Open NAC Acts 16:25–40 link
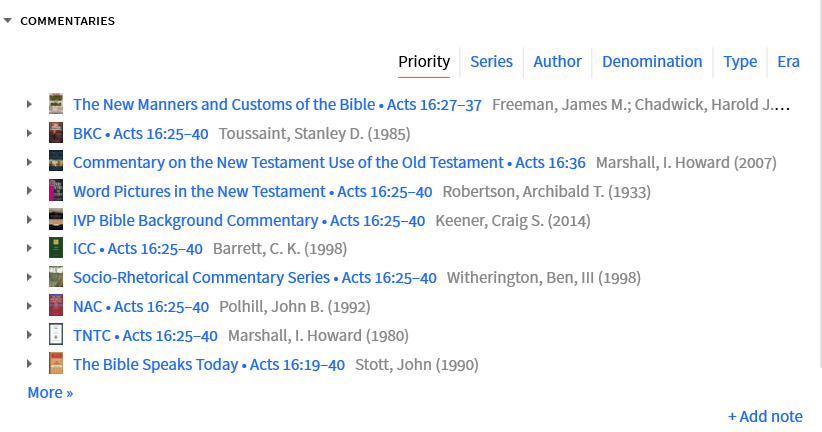This screenshot has height=432, width=822. [141, 306]
